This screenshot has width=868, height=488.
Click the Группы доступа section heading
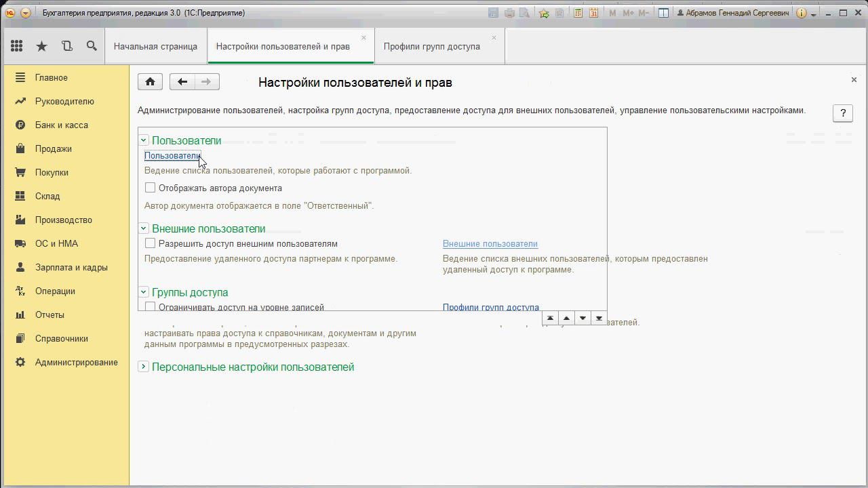point(190,292)
